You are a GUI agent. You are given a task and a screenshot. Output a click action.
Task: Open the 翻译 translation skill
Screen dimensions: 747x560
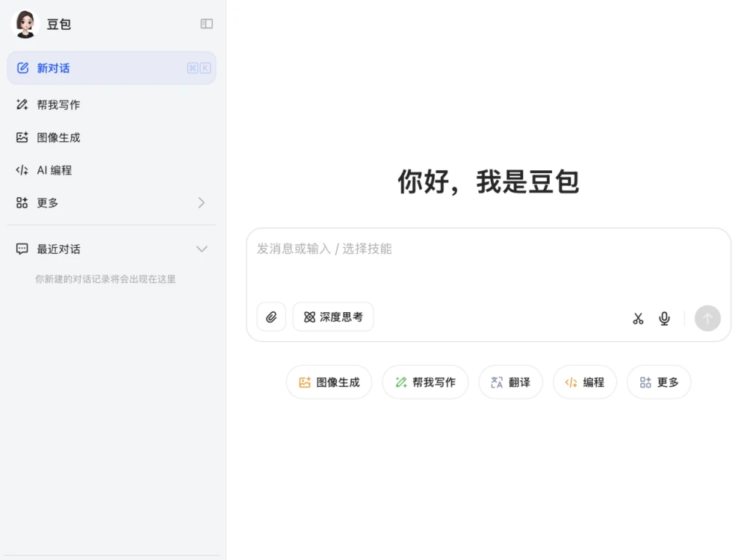(510, 382)
